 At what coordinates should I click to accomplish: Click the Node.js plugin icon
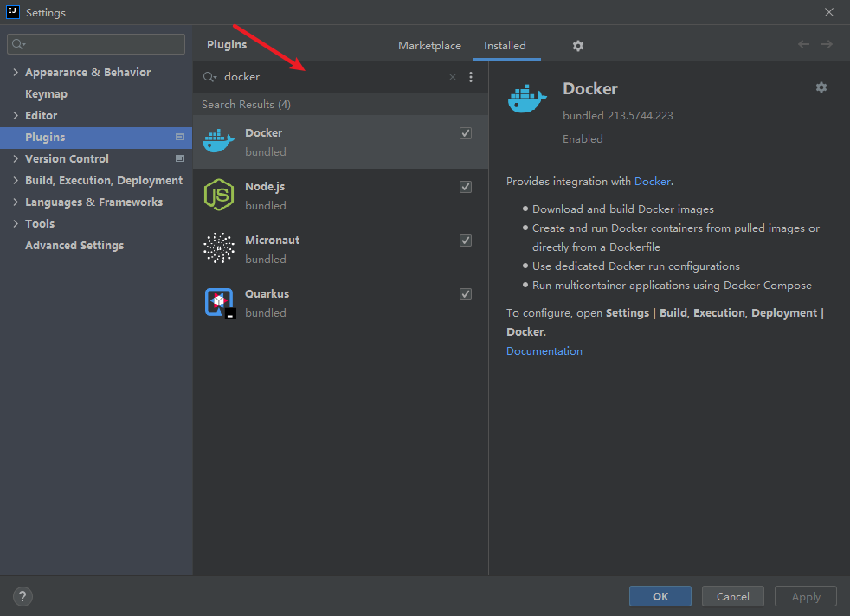218,195
